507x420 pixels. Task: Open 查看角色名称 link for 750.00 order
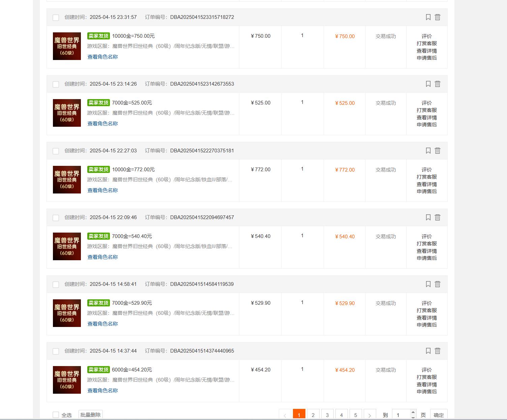(102, 57)
